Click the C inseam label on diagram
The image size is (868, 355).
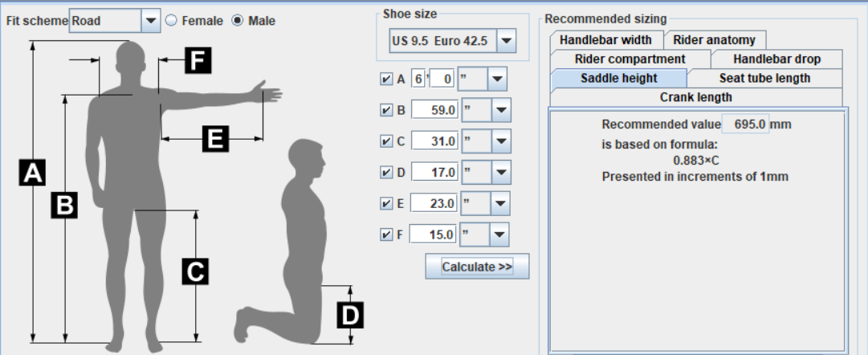[x=195, y=271]
